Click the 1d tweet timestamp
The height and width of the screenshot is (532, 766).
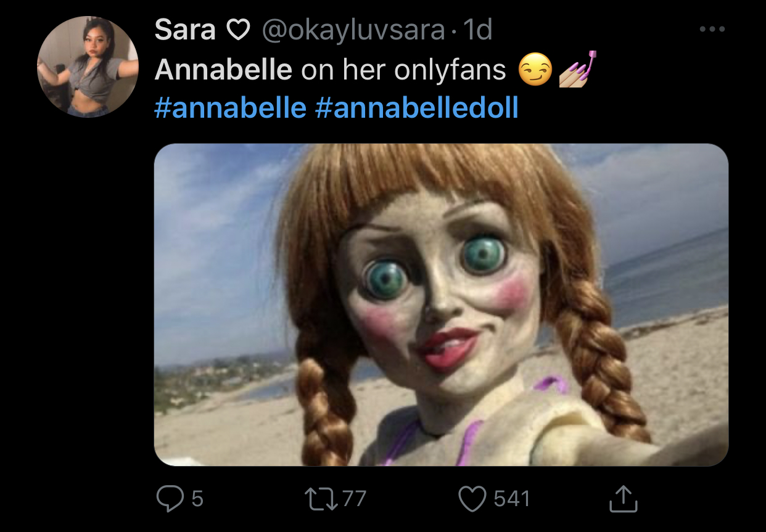coord(477,30)
